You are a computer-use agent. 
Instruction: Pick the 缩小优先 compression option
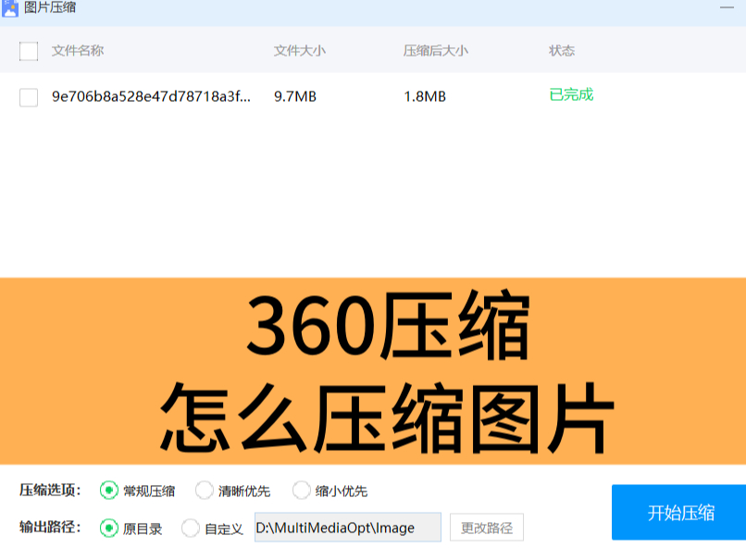coord(301,490)
